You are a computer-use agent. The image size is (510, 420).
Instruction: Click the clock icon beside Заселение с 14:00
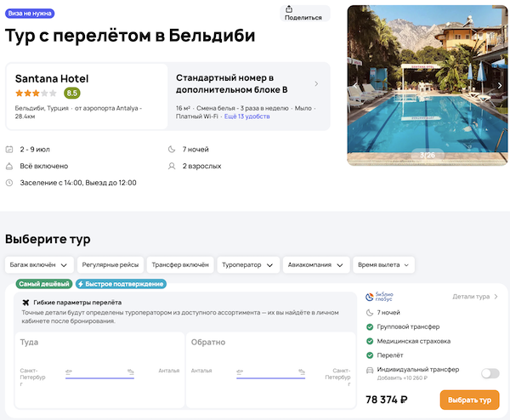coord(9,182)
